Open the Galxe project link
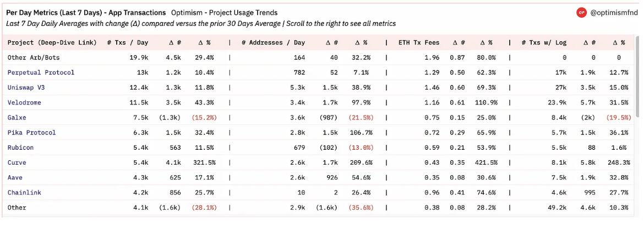Viewport: 644px width, 228px height. pos(17,117)
